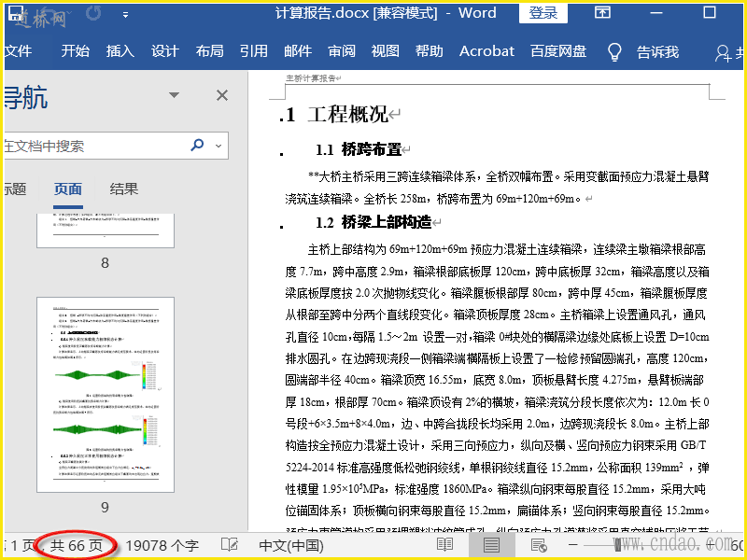The image size is (747, 560).
Task: Select the 页面 navigation tab
Action: [x=68, y=189]
